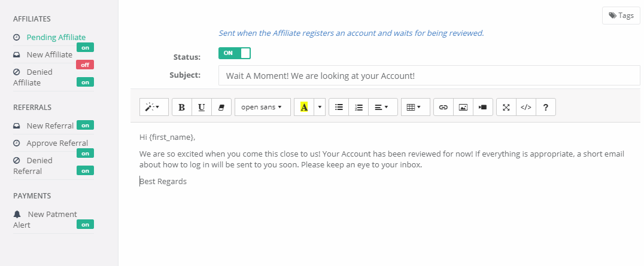This screenshot has height=266, width=644.
Task: Open the paragraph alignment dropdown
Action: (x=383, y=107)
